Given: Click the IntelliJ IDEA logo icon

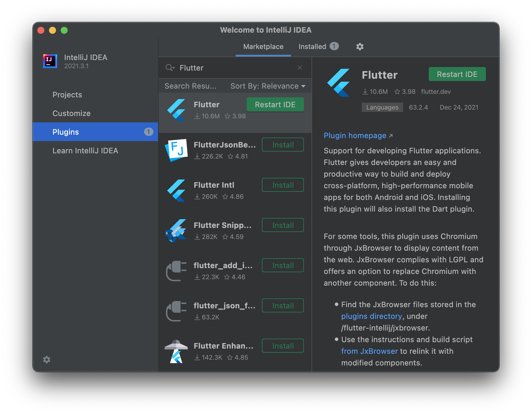Looking at the screenshot, I should pyautogui.click(x=50, y=61).
